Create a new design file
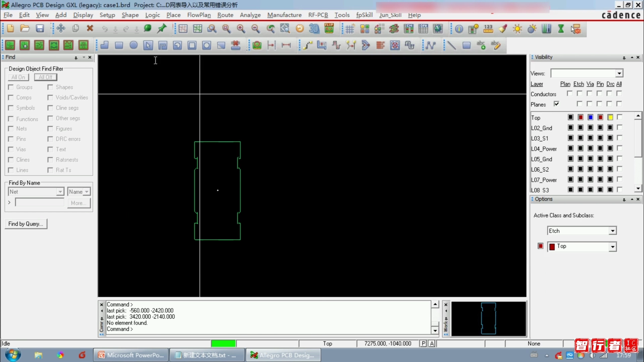The height and width of the screenshot is (362, 644). click(x=10, y=29)
